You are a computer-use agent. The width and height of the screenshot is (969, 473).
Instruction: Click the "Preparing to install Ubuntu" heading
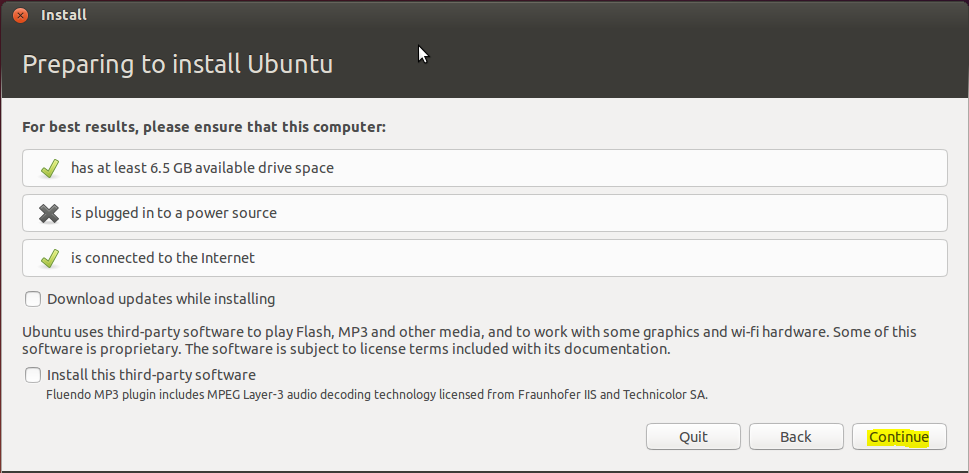(177, 65)
